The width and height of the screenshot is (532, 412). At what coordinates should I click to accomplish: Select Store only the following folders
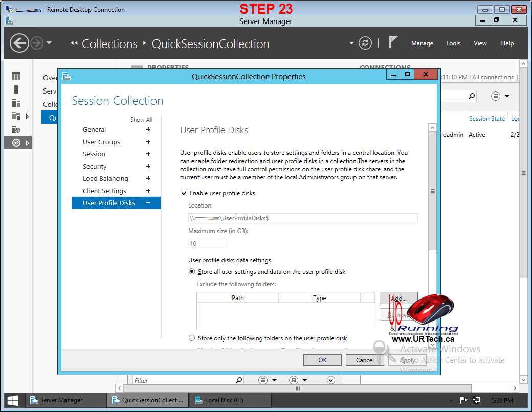click(x=192, y=338)
